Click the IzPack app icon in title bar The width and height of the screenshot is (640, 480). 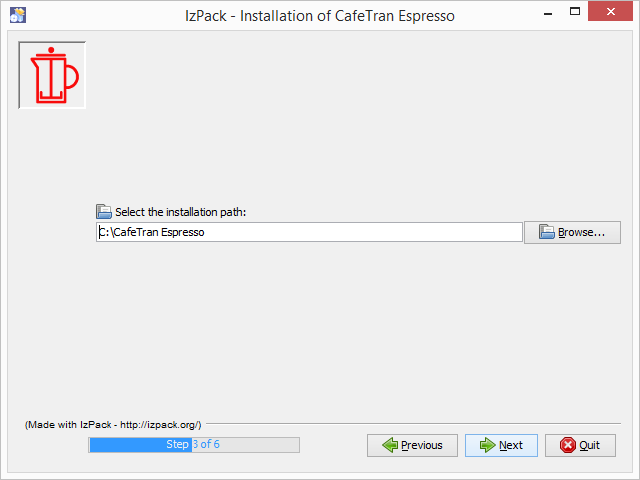coord(17,14)
